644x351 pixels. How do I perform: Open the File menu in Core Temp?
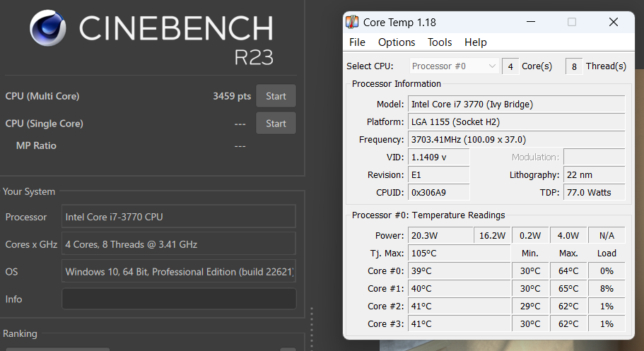(x=357, y=42)
